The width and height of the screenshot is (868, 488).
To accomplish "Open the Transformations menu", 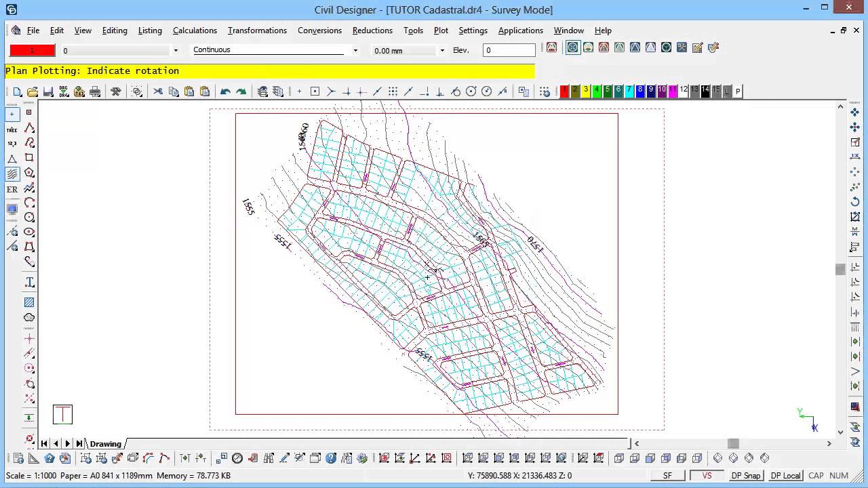I will [x=257, y=30].
